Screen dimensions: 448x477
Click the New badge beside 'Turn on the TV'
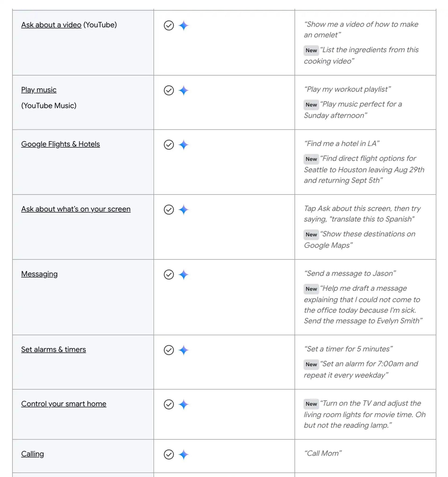click(x=311, y=404)
